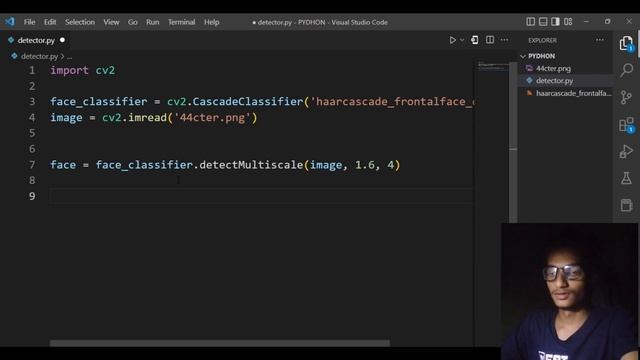Click line number 7 in the gutter
640x360 pixels.
[32, 164]
